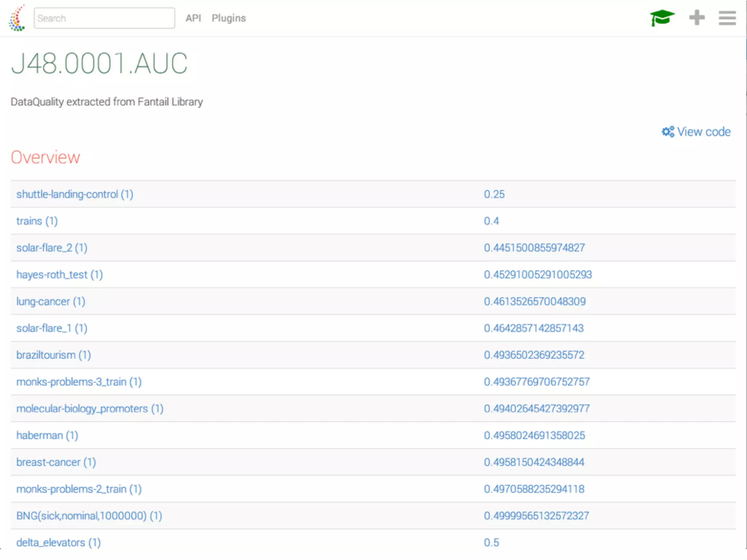Open the Plugins menu item
Image resolution: width=747 pixels, height=560 pixels.
[x=229, y=18]
